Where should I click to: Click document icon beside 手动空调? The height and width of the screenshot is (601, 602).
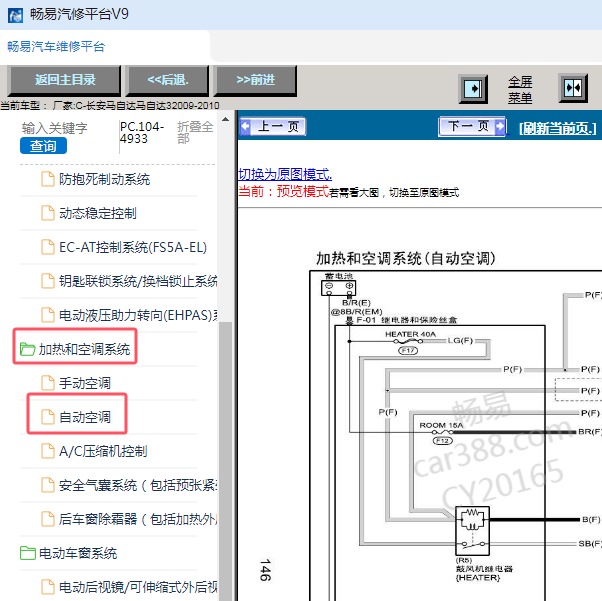point(48,383)
